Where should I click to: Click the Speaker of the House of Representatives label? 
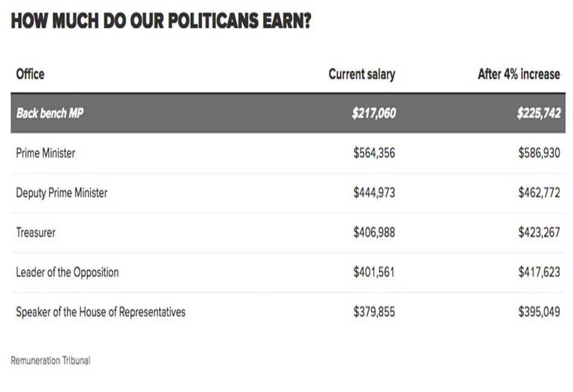click(101, 312)
